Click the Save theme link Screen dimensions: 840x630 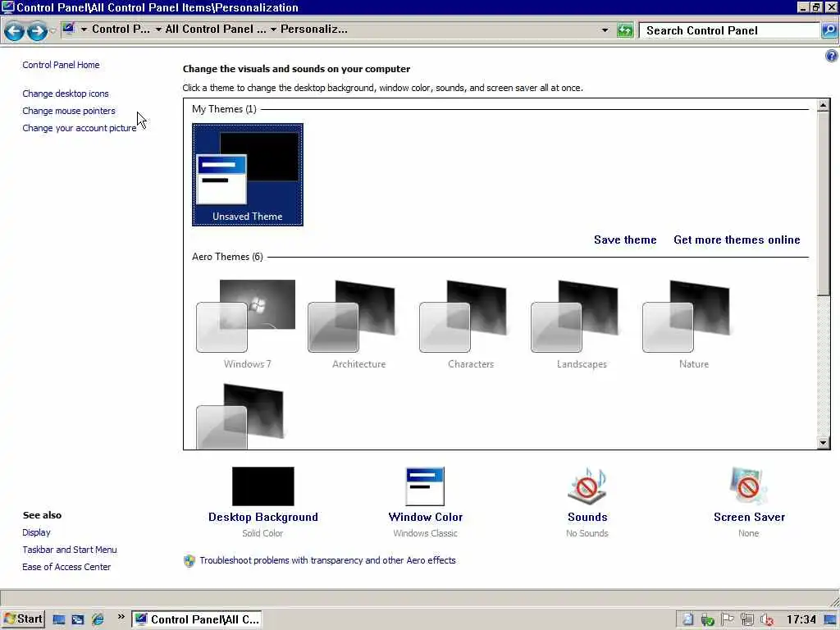coord(625,240)
